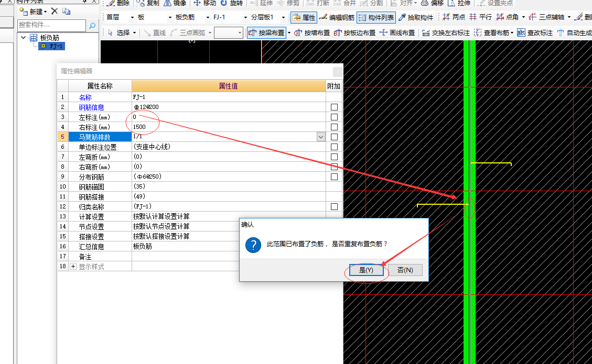The height and width of the screenshot is (364, 592).
Task: Activate the 画线布置 draw-line layout tool
Action: pos(397,33)
